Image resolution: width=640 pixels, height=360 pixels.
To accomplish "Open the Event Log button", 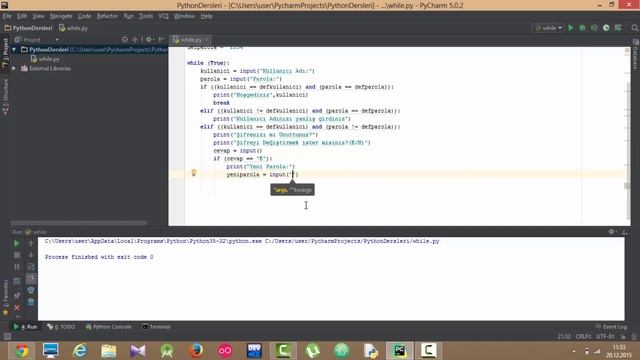I will [x=611, y=327].
